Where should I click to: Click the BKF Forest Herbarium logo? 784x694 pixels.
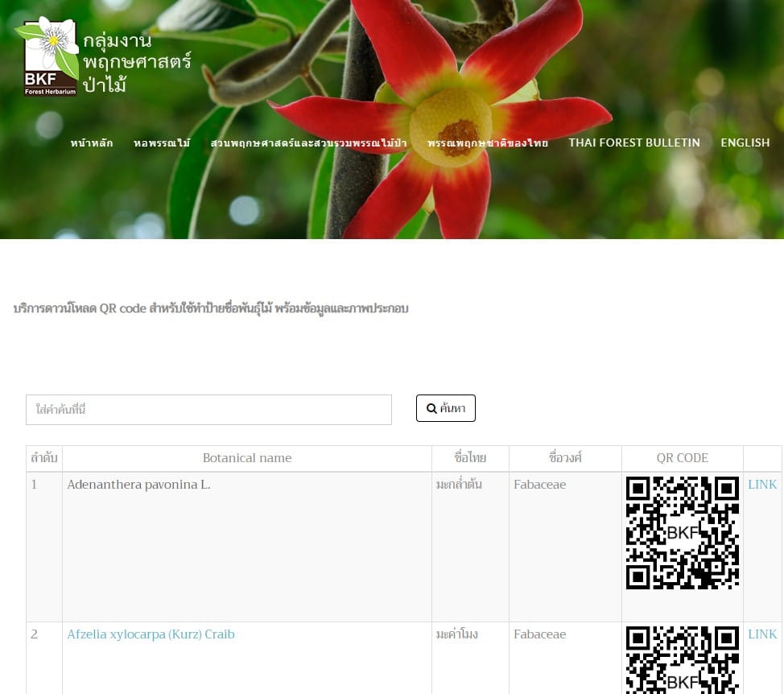coord(47,56)
